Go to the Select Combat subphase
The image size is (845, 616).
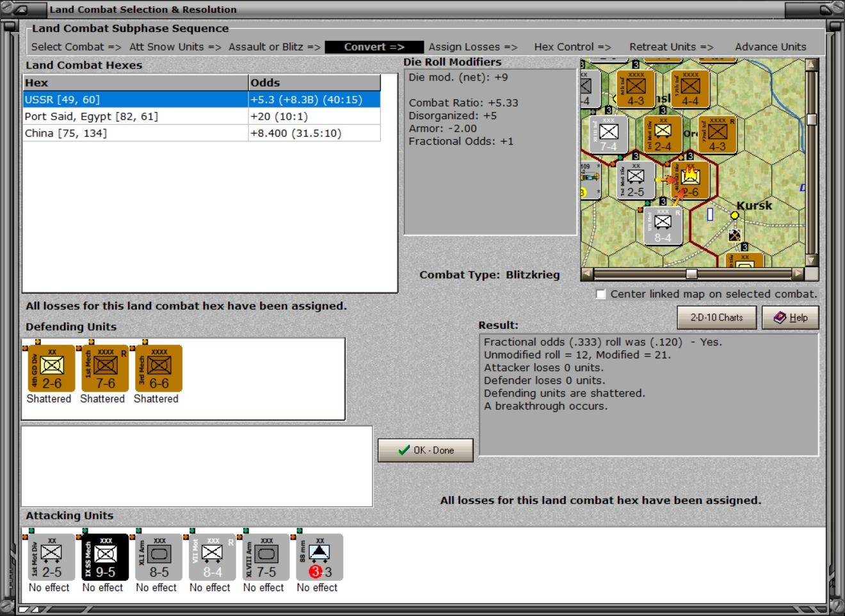[x=76, y=47]
